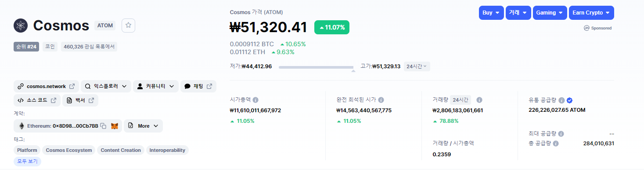The width and height of the screenshot is (644, 173).
Task: Select the Platform tag
Action: (27, 150)
